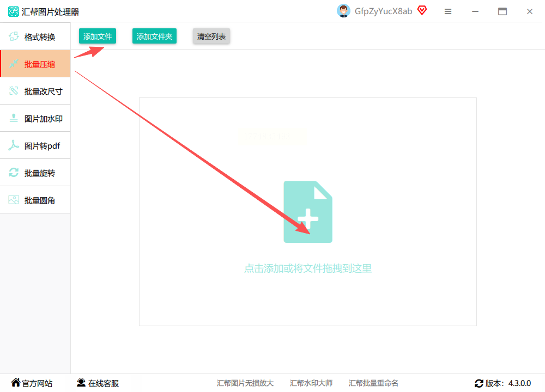Click the 添加文件 button
545x392 pixels.
98,36
